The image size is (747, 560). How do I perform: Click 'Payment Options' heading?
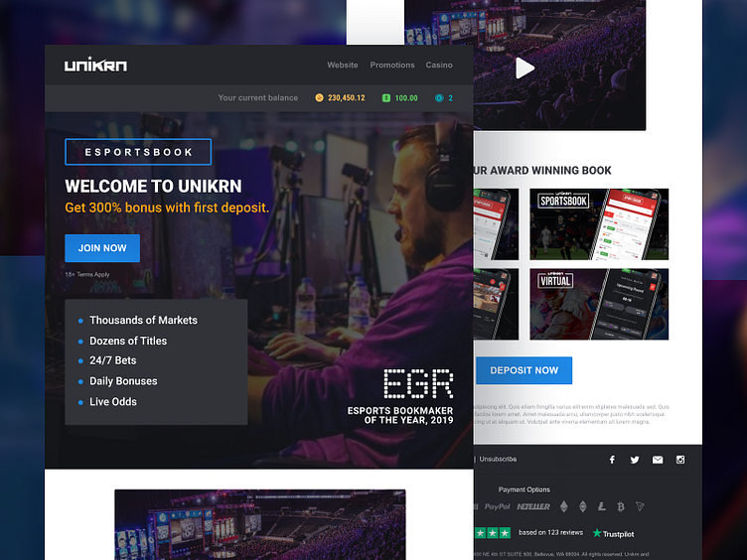524,490
